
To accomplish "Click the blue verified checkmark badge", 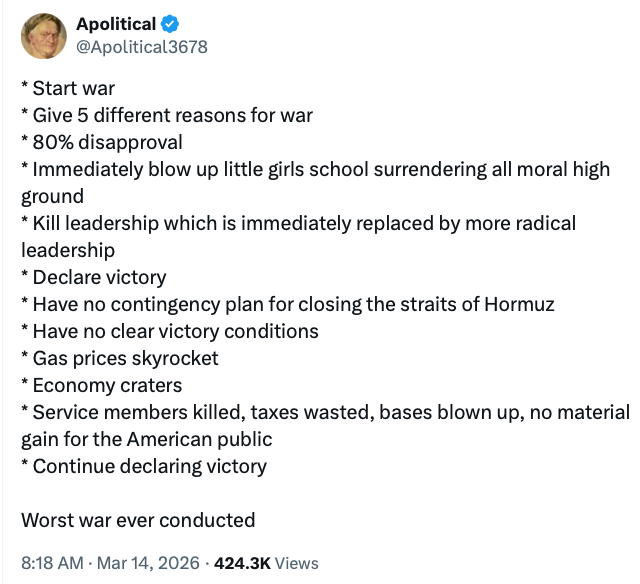I will (x=171, y=24).
